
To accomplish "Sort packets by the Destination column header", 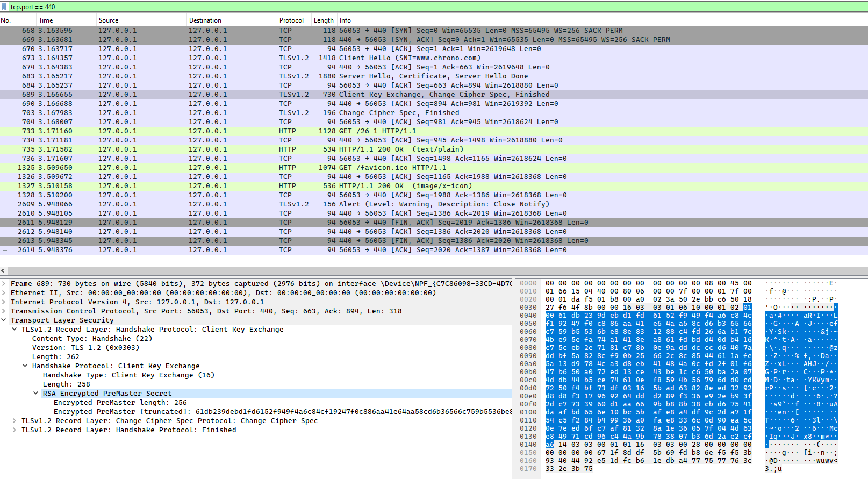I will click(232, 20).
